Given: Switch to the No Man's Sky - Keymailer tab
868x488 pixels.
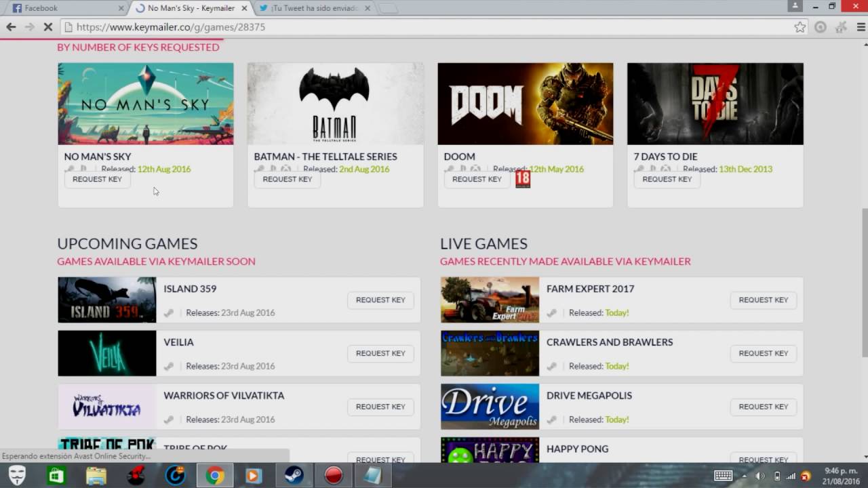Looking at the screenshot, I should [x=190, y=8].
